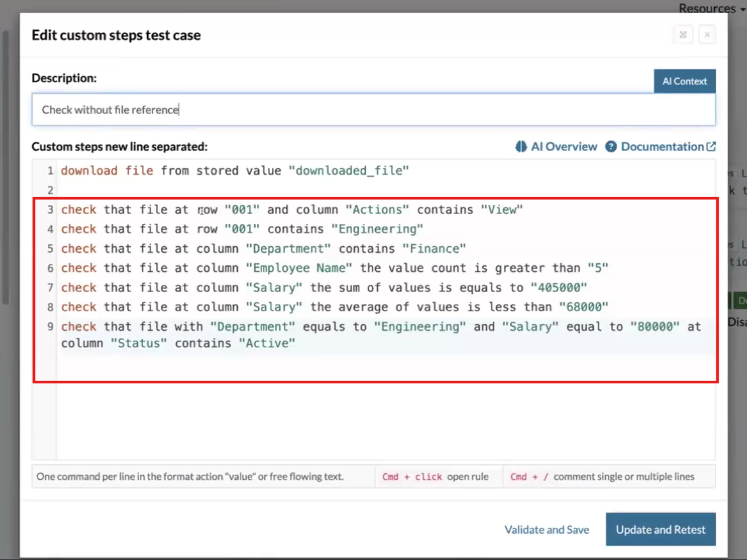Viewport: 747px width, 560px height.
Task: Click the "5" value on line 6
Action: click(598, 268)
